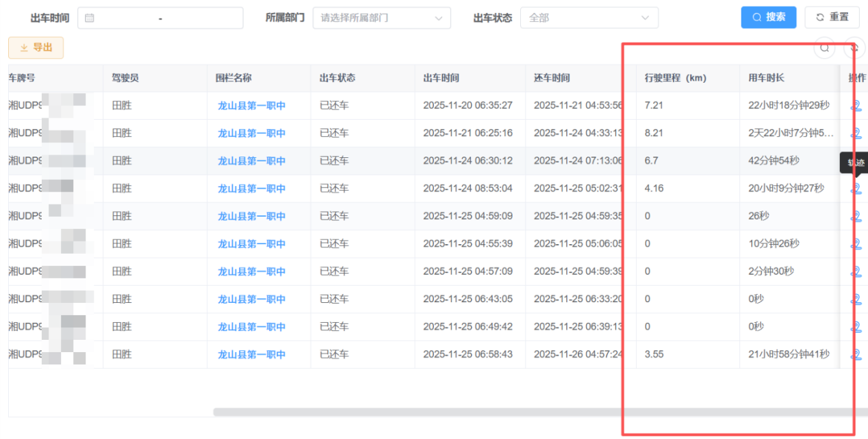Click the duration 42分钟54秒
The image size is (868, 439).
[x=774, y=161]
